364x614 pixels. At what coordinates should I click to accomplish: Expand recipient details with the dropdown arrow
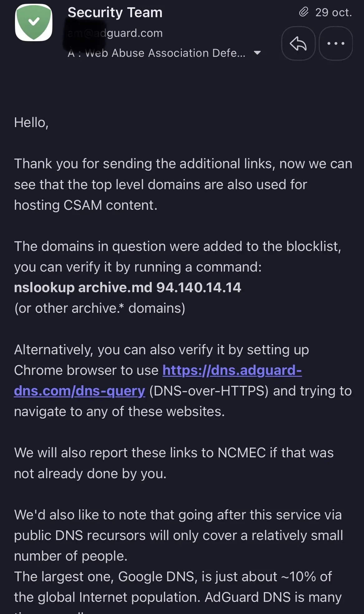(257, 53)
